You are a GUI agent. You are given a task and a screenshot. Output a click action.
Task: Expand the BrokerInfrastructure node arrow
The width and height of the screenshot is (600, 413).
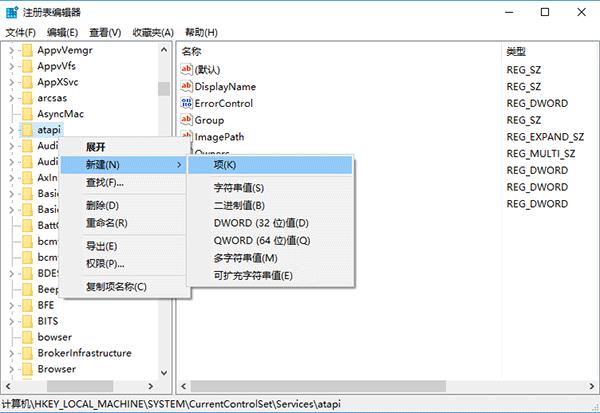(11, 353)
